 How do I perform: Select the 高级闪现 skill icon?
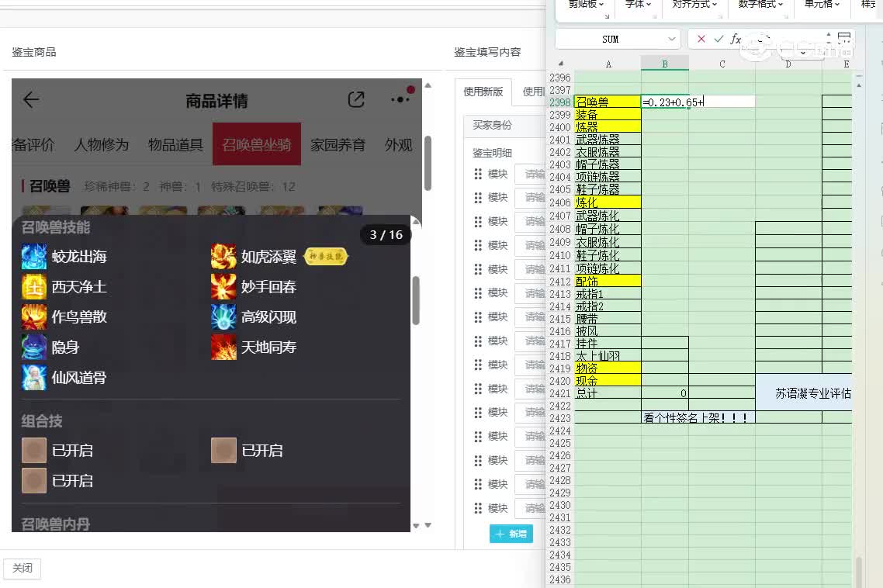pos(223,317)
